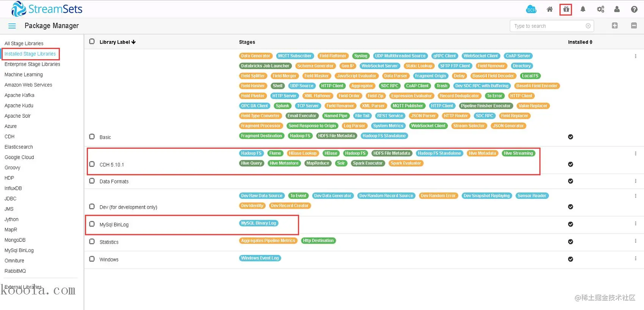Open CDH 5.10.1 row options menu
Viewport: 644px width, 310px height.
[x=635, y=154]
